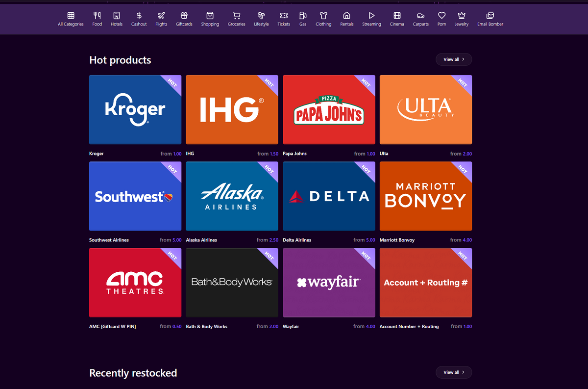
Task: Open the Kroger product card
Action: (135, 109)
